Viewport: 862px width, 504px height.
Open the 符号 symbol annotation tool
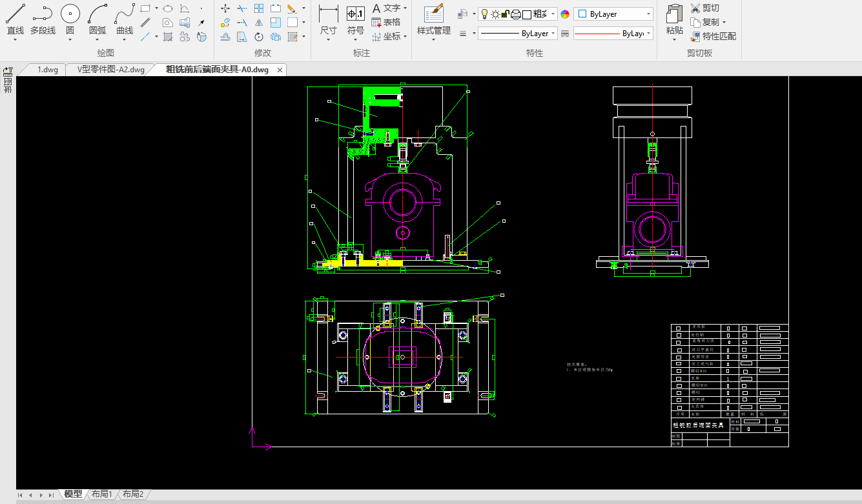tap(355, 14)
